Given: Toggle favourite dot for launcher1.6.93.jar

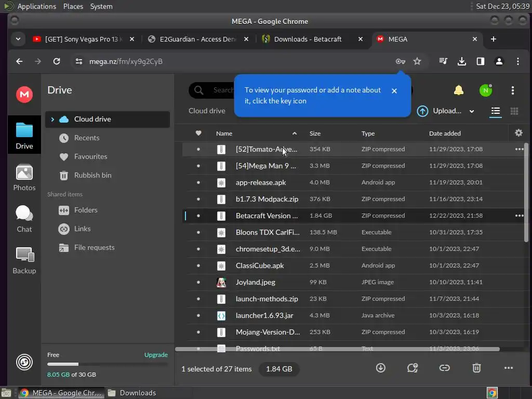Looking at the screenshot, I should tap(198, 315).
